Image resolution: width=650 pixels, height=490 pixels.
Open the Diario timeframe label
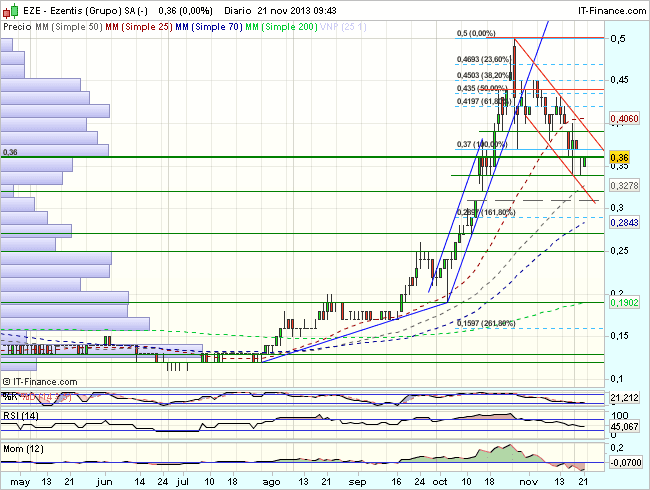[238, 10]
